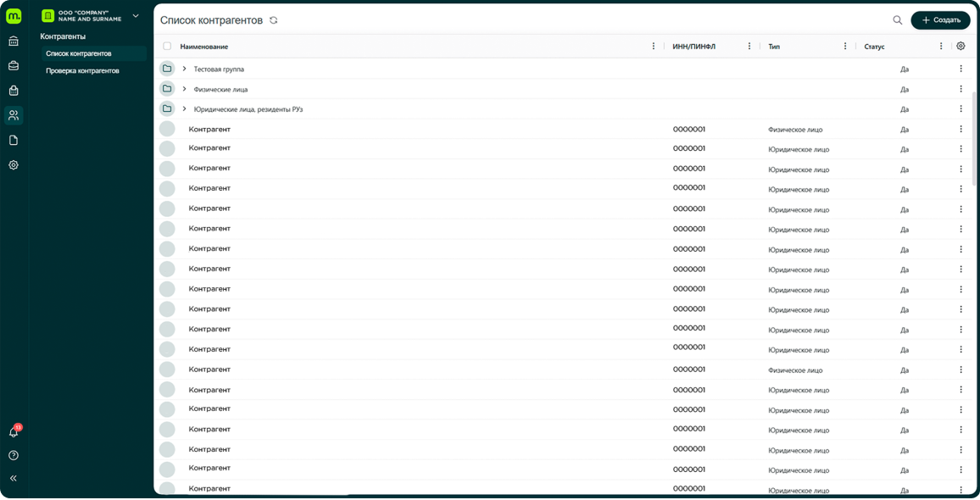The height and width of the screenshot is (500, 980).
Task: Open ИНН/ПИНФЛ column options menu
Action: click(x=749, y=47)
